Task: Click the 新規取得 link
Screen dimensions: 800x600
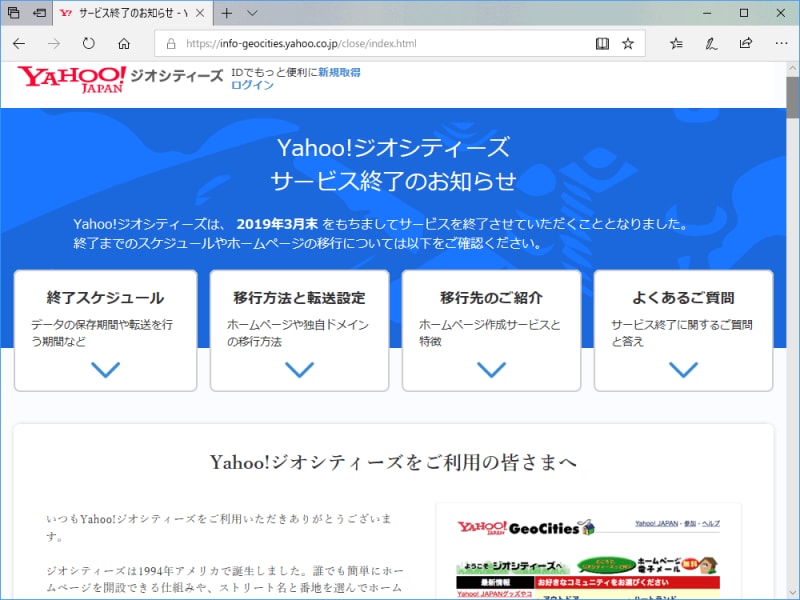Action: (x=339, y=72)
